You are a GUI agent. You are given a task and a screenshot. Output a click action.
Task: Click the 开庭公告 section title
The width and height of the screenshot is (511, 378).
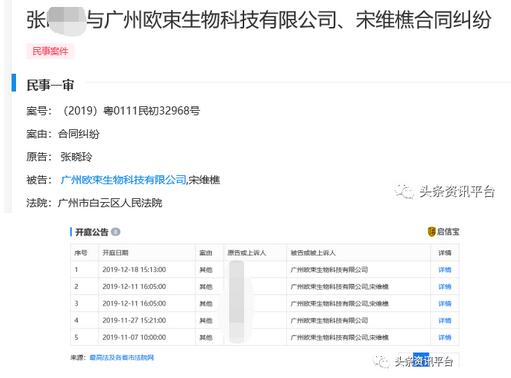(92, 232)
